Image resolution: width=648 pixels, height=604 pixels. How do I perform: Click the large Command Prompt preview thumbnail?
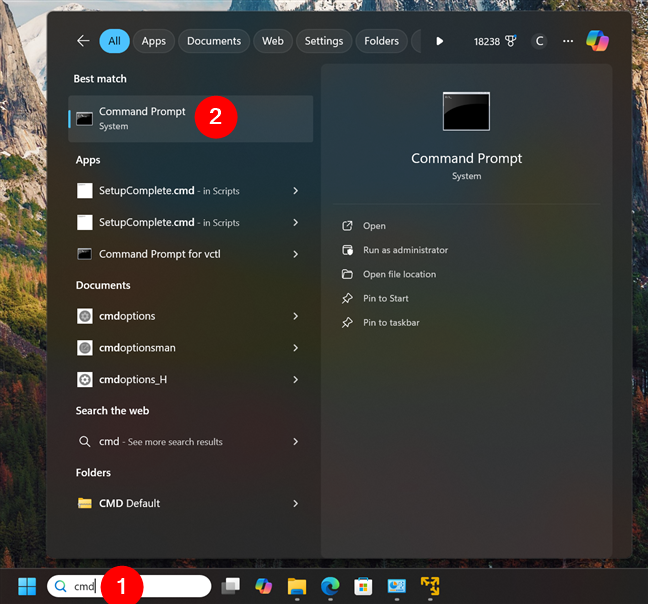[x=466, y=112]
